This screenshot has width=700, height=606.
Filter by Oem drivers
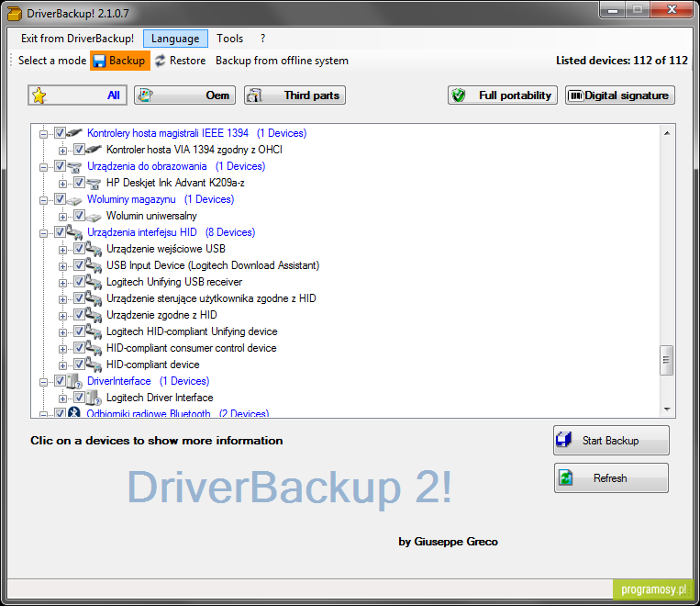click(184, 95)
